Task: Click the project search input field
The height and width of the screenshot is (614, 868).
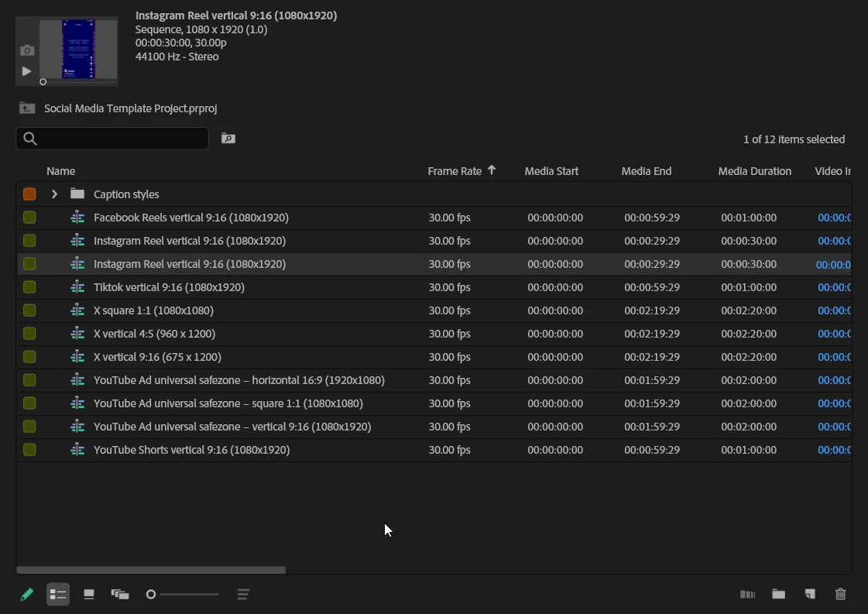Action: (112, 139)
